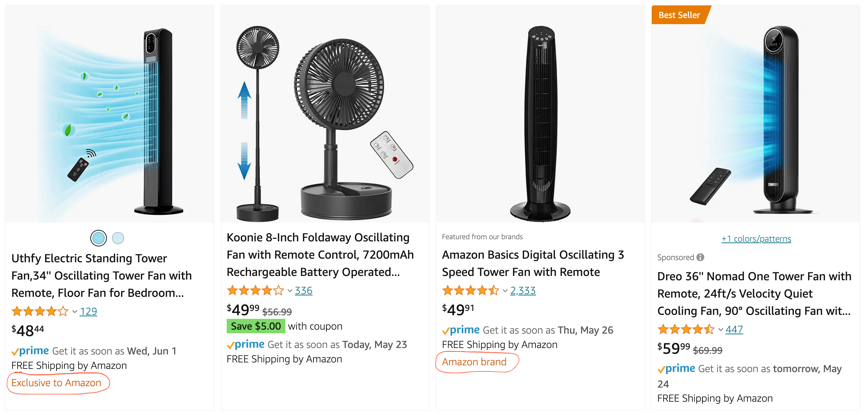This screenshot has height=415, width=868.
Task: Click the star rating of the Amazon Basics fan
Action: click(471, 290)
